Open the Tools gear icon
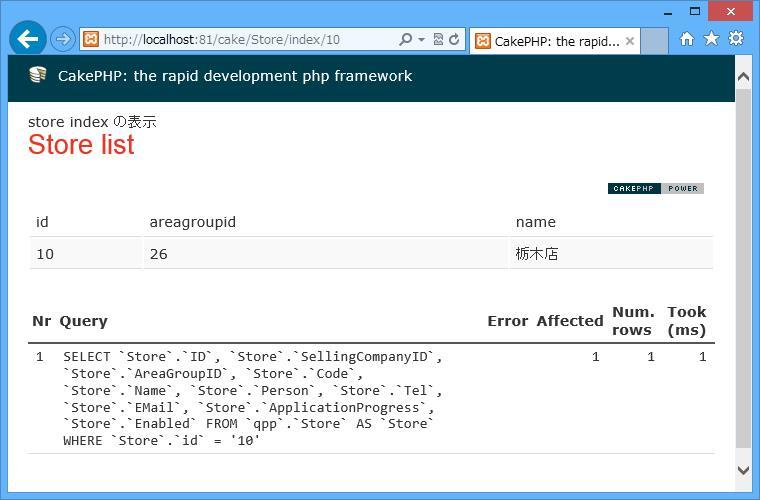The height and width of the screenshot is (500, 760). (736, 39)
